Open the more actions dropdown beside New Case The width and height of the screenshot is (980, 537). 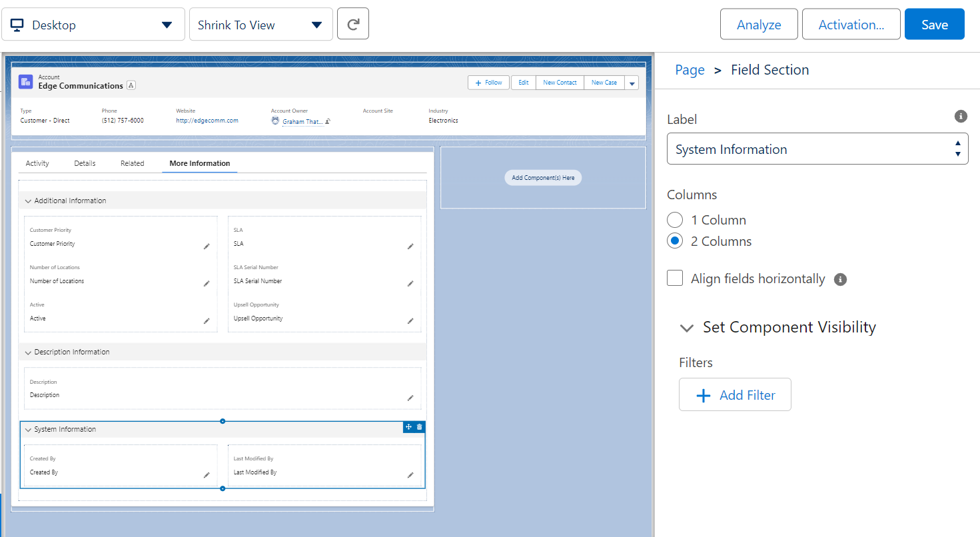(x=632, y=83)
